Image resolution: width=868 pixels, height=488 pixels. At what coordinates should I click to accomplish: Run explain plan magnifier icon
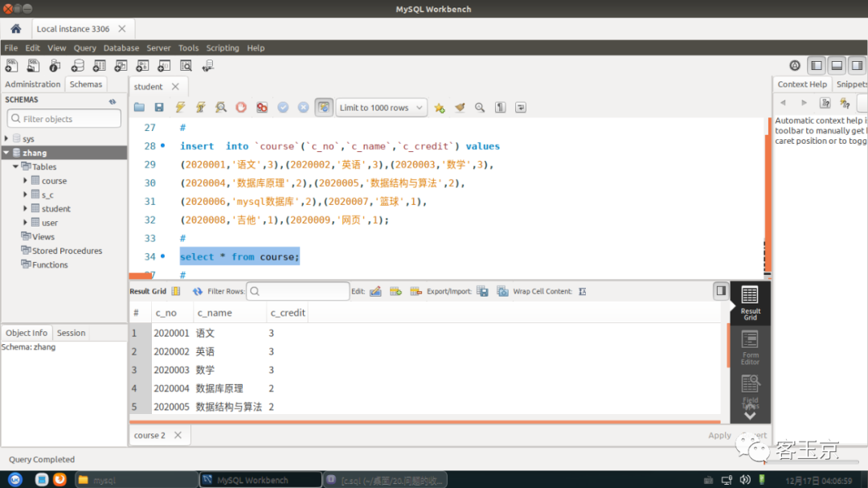click(x=221, y=108)
